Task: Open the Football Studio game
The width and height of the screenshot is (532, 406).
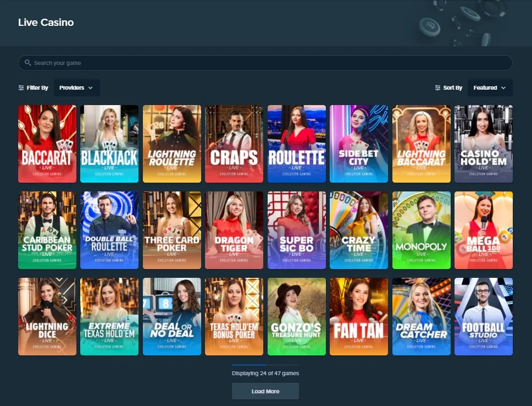Action: pos(484,317)
